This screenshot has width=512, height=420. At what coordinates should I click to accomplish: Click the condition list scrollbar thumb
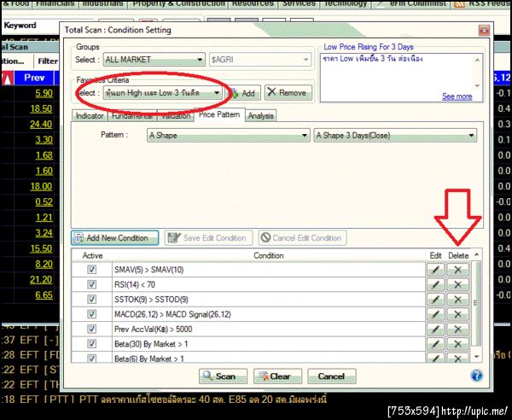(x=476, y=303)
